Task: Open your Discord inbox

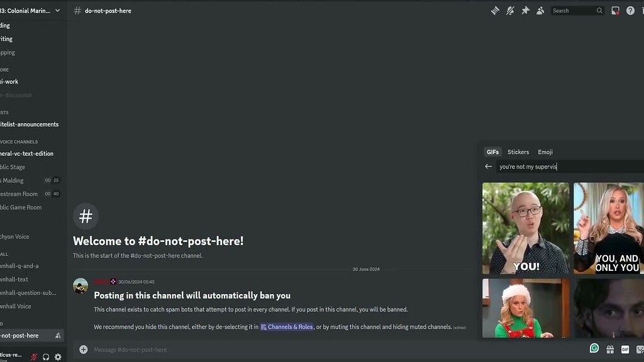Action: coord(615,10)
